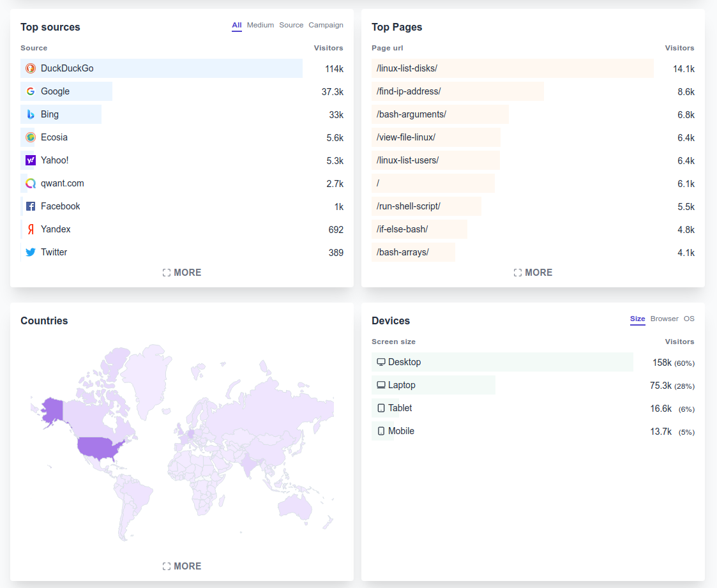
Task: Expand the Countries panel using MORE
Action: click(x=182, y=566)
